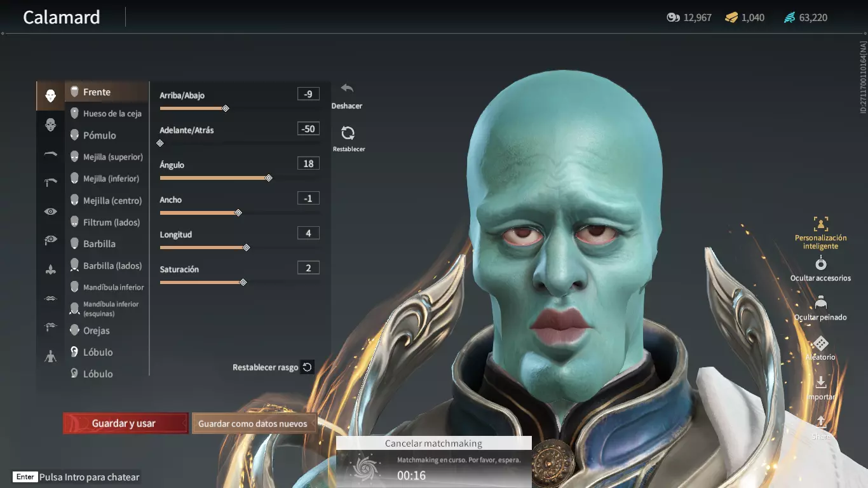Click the teal currency icon
This screenshot has height=488, width=868.
click(789, 18)
